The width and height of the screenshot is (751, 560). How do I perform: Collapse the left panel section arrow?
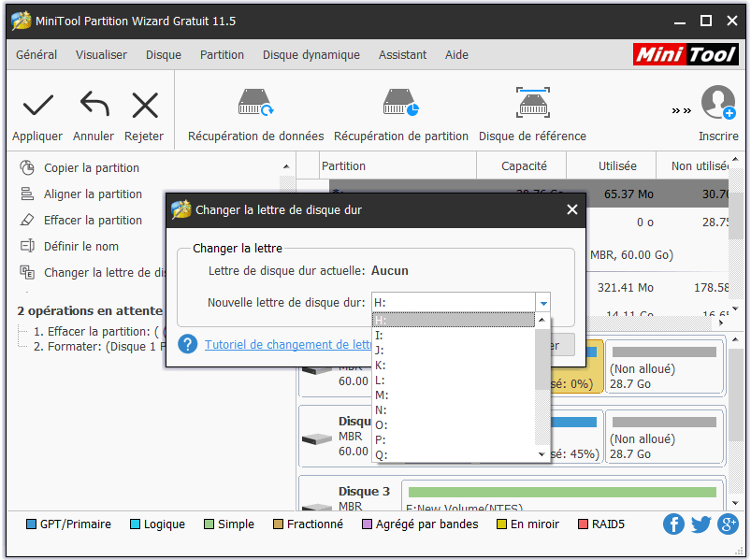click(286, 166)
